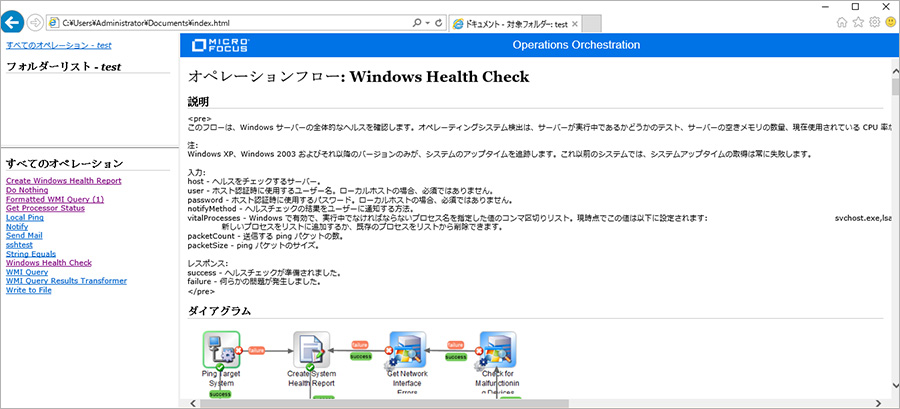The width and height of the screenshot is (900, 409).
Task: Click the favorites star icon
Action: 858,22
